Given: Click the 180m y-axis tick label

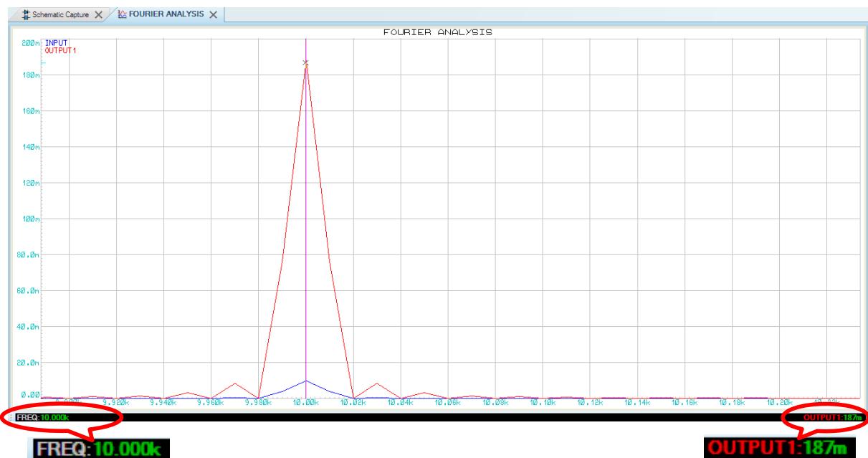Looking at the screenshot, I should click(31, 75).
